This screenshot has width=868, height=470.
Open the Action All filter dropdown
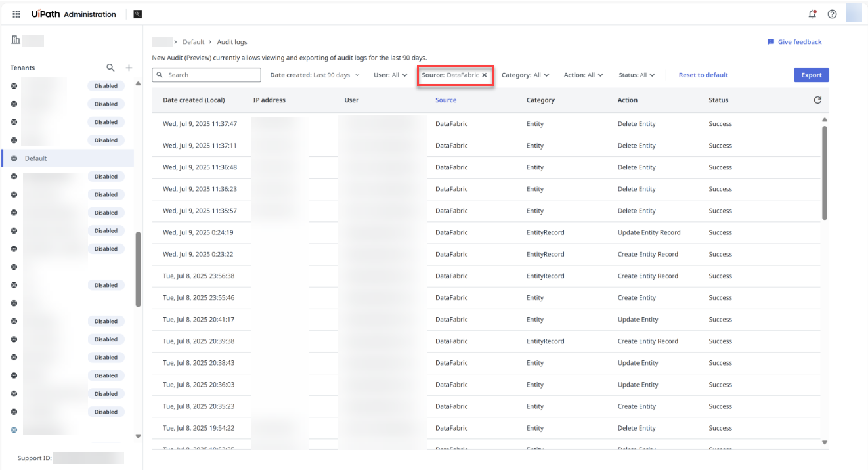click(x=583, y=75)
